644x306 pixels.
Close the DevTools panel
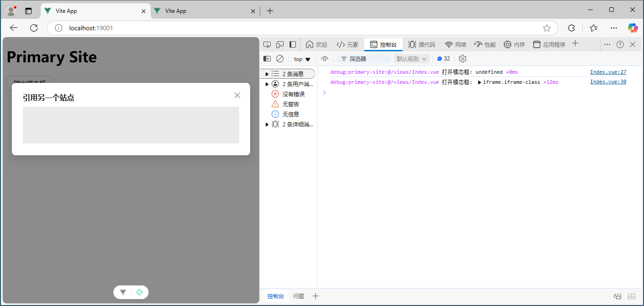point(633,44)
